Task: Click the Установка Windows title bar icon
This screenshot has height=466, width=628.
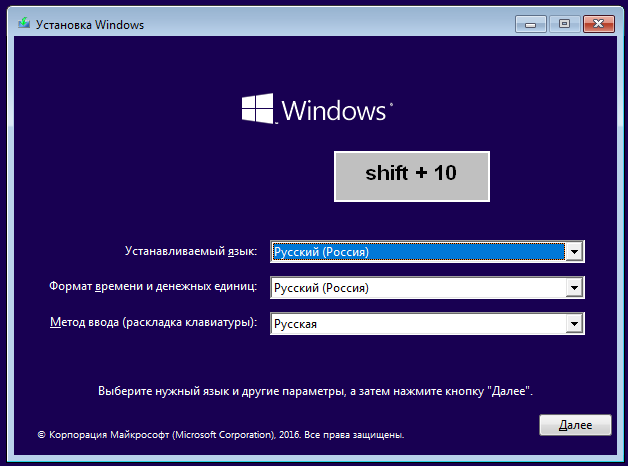Action: [24, 23]
